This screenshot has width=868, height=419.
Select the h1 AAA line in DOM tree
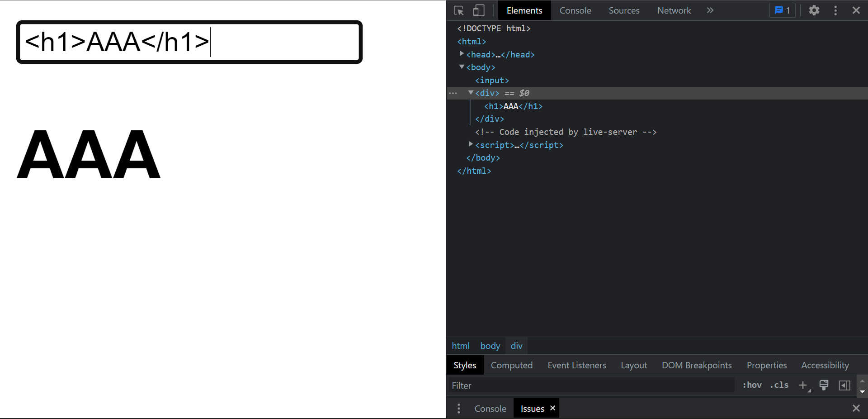click(513, 106)
